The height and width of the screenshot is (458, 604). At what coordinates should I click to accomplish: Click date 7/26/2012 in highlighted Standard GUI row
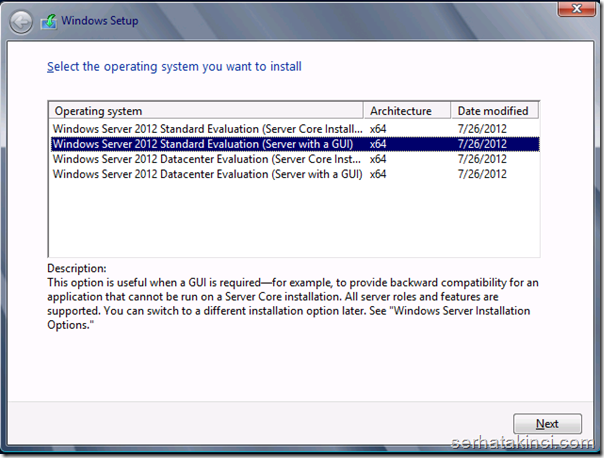click(x=482, y=144)
